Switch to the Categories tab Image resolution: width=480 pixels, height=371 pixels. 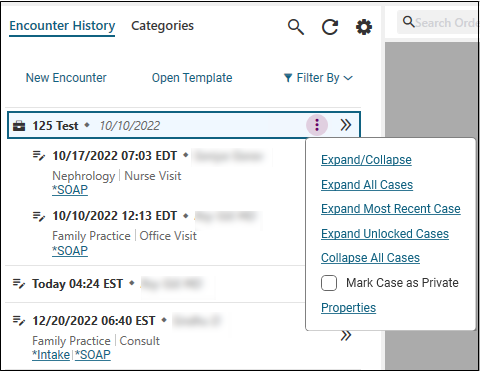pyautogui.click(x=162, y=26)
